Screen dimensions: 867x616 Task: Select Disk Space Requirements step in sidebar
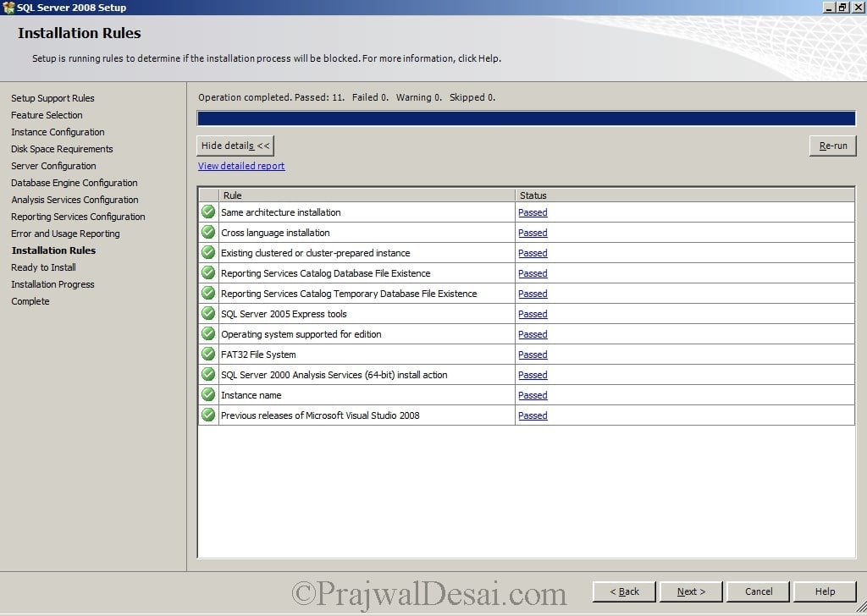(62, 149)
